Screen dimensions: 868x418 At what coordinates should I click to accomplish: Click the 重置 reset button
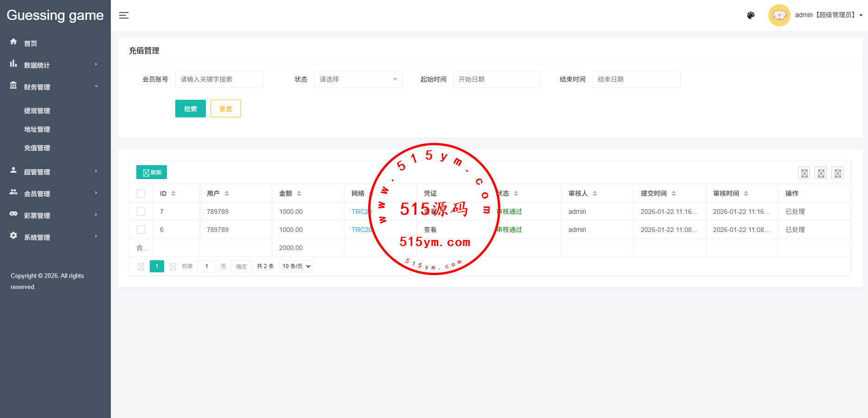225,109
